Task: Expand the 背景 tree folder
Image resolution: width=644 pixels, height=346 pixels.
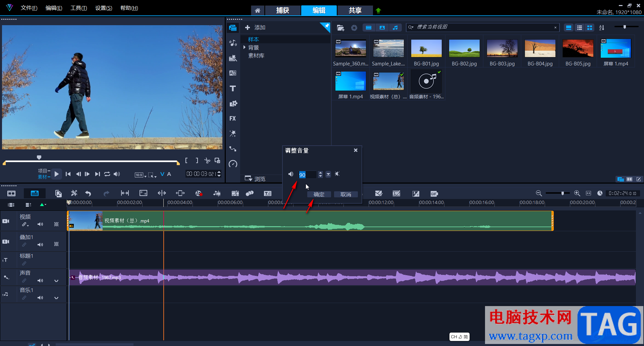Action: (x=245, y=47)
